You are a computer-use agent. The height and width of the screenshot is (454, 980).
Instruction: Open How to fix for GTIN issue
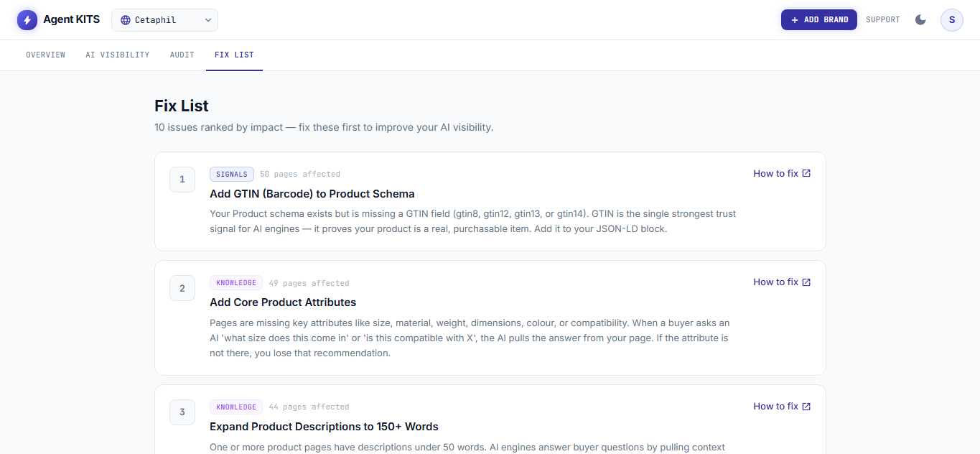click(x=782, y=173)
